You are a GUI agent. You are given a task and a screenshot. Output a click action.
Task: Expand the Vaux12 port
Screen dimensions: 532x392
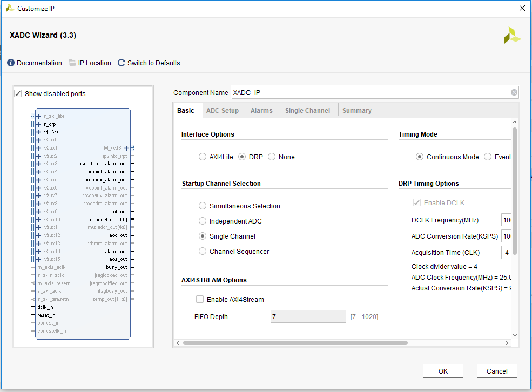click(x=39, y=235)
